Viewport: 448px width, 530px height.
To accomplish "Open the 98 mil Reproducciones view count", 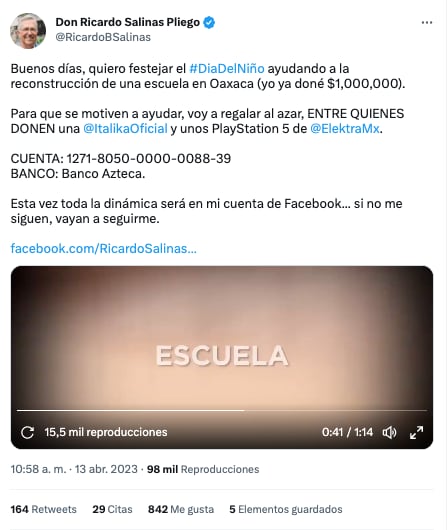I will (x=203, y=469).
